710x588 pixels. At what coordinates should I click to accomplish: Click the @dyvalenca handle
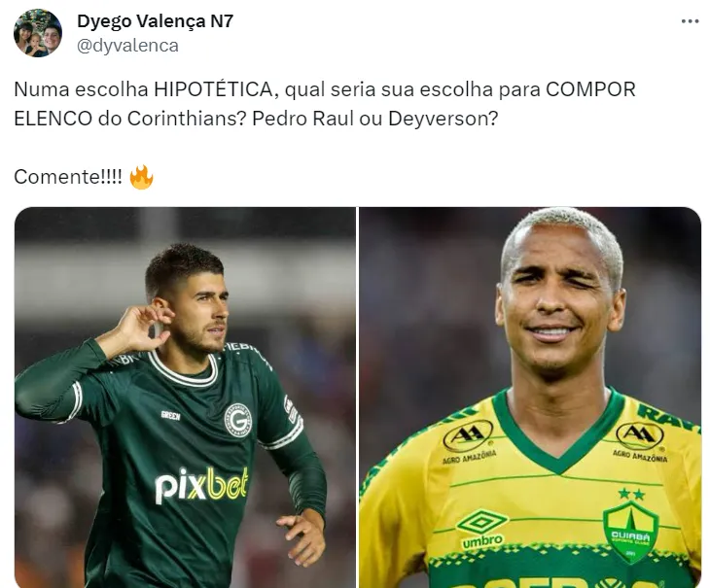coord(127,46)
